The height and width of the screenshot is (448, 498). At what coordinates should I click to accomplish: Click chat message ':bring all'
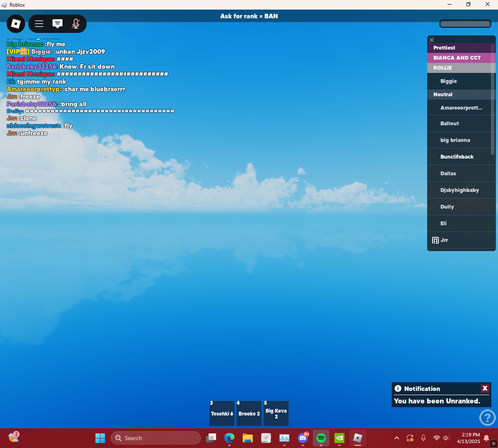[x=73, y=104]
